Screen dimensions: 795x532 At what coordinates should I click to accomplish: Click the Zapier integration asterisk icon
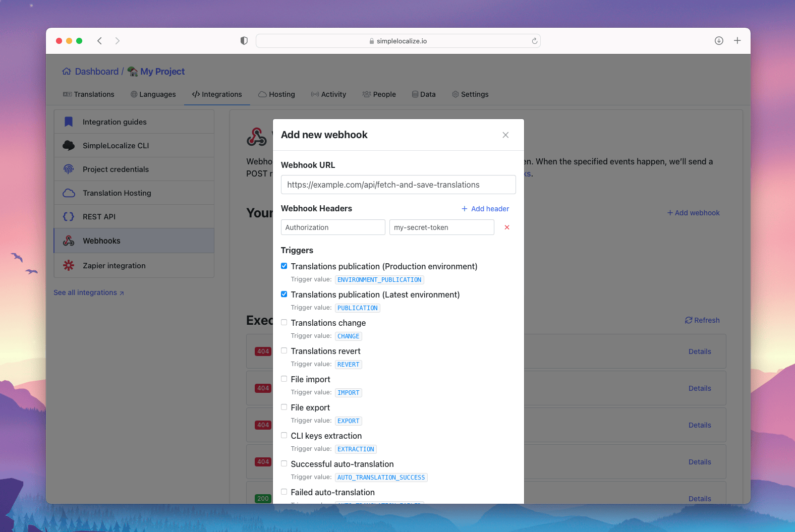click(x=69, y=266)
